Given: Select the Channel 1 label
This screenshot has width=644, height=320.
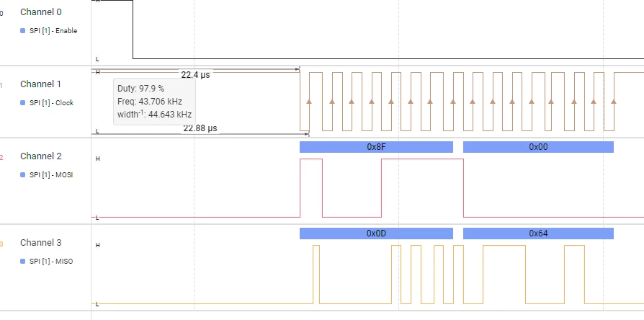Looking at the screenshot, I should click(x=40, y=84).
